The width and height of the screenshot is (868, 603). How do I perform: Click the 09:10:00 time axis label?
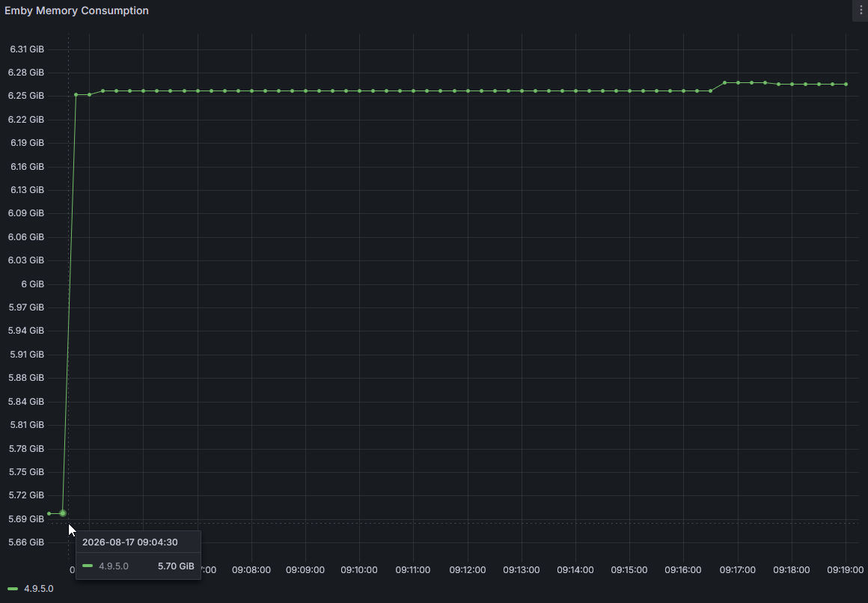point(359,570)
